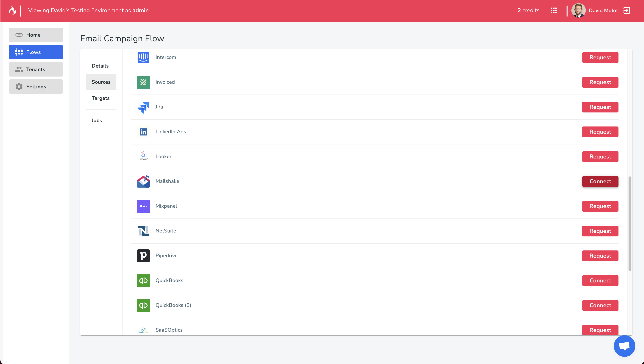Request the Looker source

point(600,156)
